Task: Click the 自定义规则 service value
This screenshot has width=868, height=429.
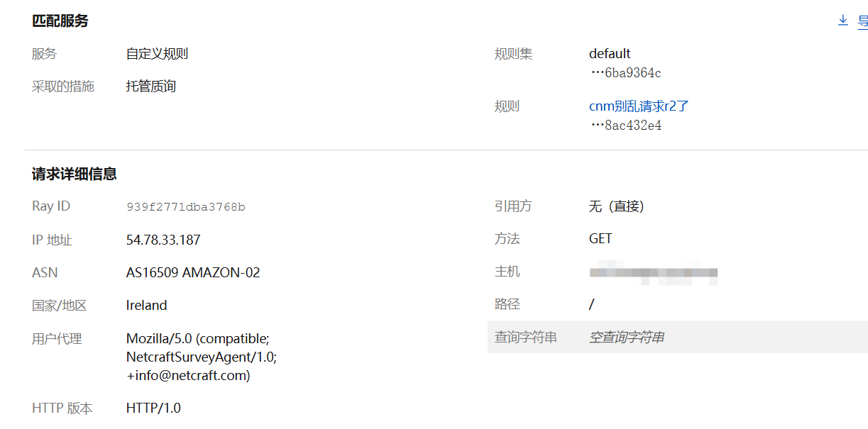Action: click(x=157, y=54)
